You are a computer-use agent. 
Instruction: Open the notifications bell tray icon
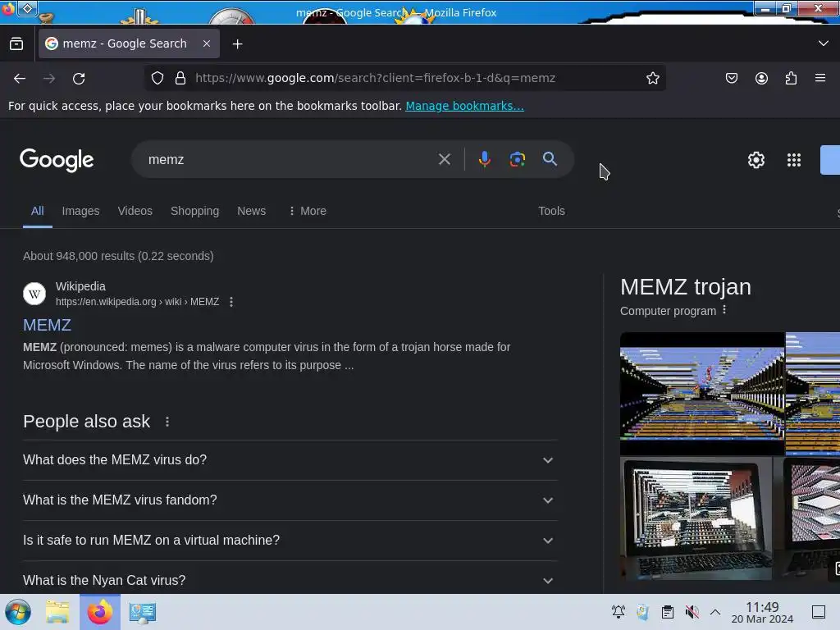pos(619,612)
